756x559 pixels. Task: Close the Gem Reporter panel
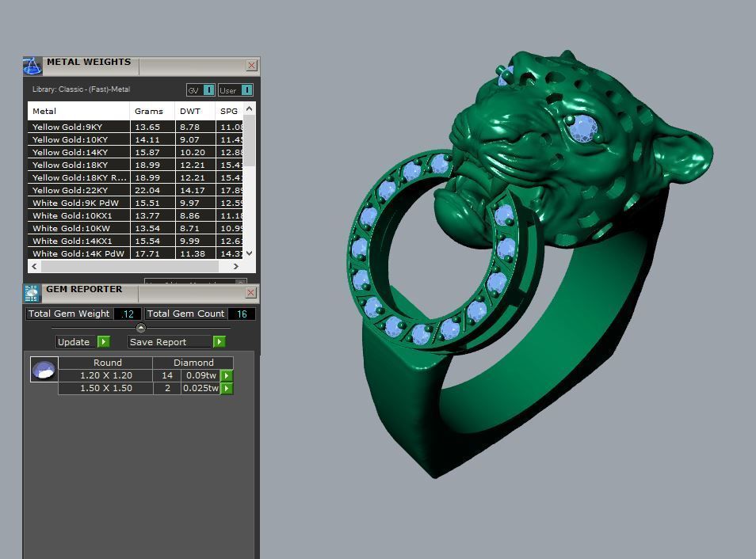[x=250, y=292]
